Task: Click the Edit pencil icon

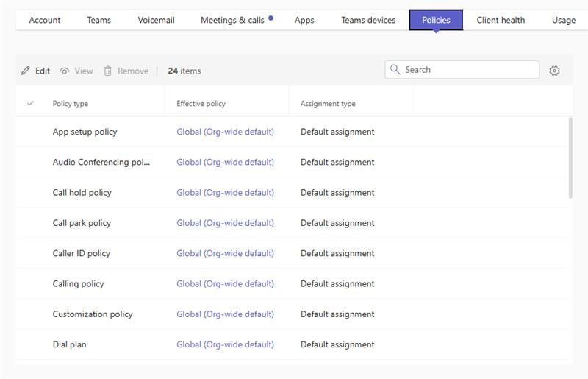Action: 26,71
